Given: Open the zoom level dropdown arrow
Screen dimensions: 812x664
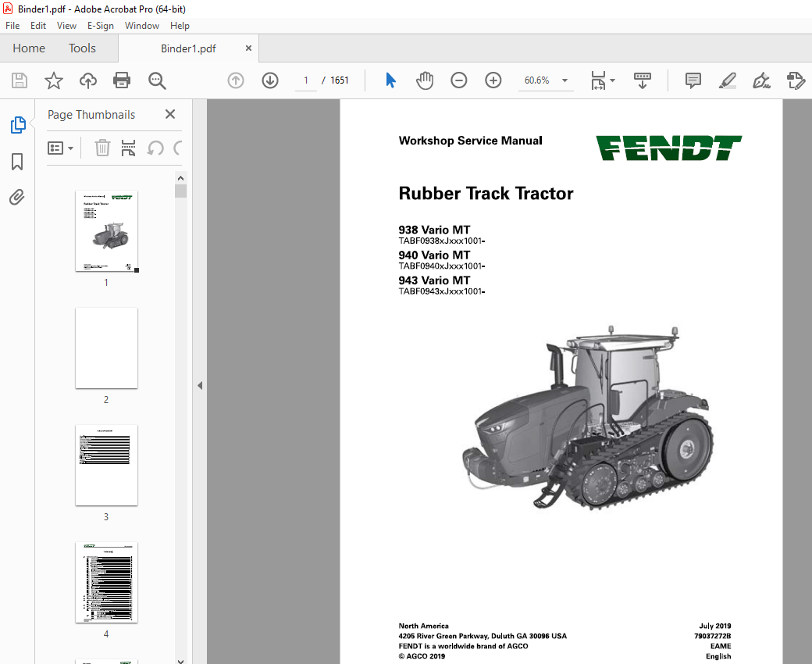Looking at the screenshot, I should coord(565,80).
